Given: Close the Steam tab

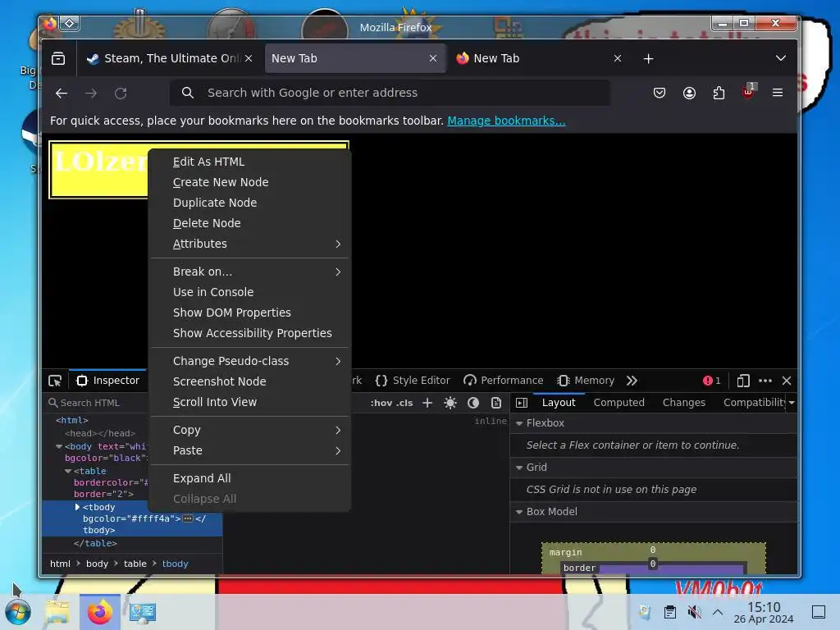Looking at the screenshot, I should [249, 58].
